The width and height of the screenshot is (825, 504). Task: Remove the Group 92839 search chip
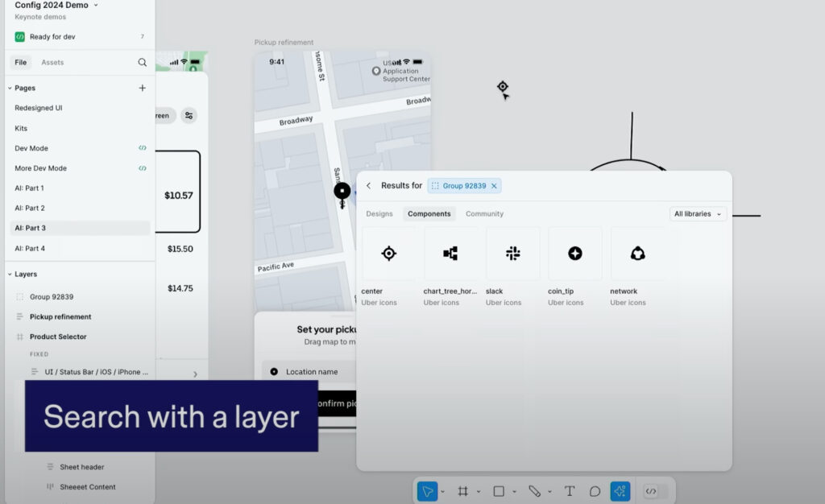(x=494, y=186)
